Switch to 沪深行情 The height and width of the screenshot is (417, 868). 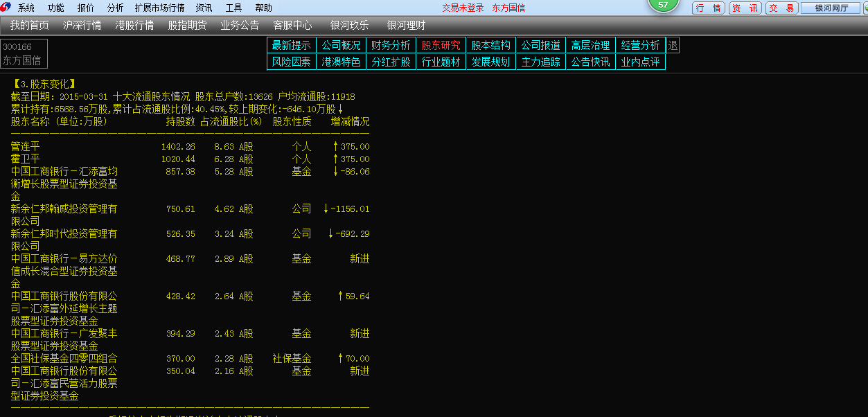[x=82, y=26]
